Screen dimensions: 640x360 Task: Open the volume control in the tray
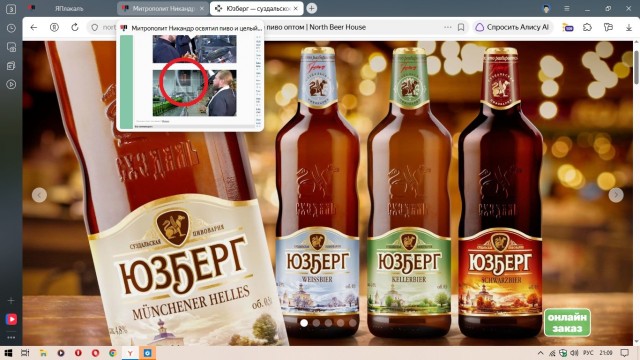point(574,353)
